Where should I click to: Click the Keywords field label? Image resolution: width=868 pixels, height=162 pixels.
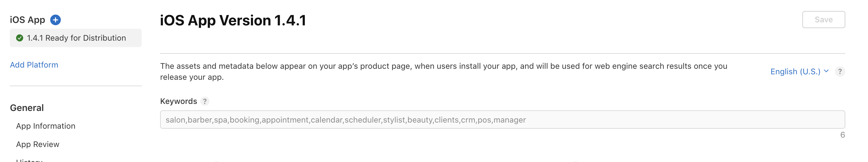point(179,101)
